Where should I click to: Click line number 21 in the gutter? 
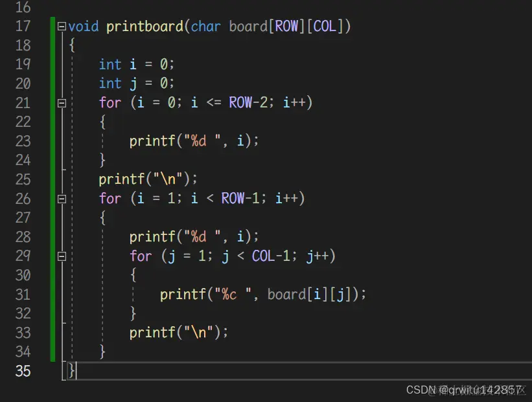coord(23,103)
